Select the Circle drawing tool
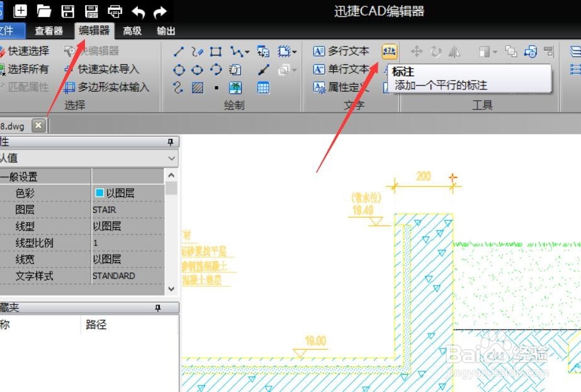581x392 pixels. 179,70
